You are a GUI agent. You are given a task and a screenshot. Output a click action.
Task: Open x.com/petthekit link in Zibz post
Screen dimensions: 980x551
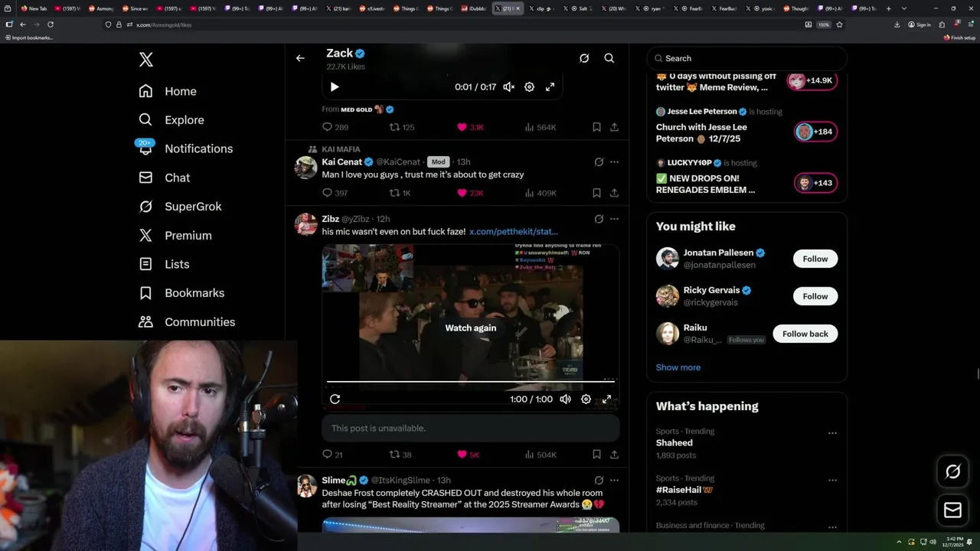tap(514, 231)
